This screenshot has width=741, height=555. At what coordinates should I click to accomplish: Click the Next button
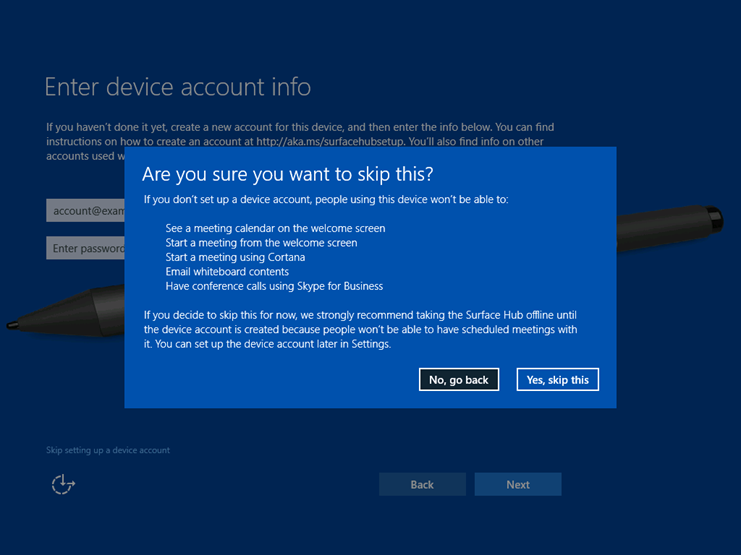pyautogui.click(x=517, y=485)
